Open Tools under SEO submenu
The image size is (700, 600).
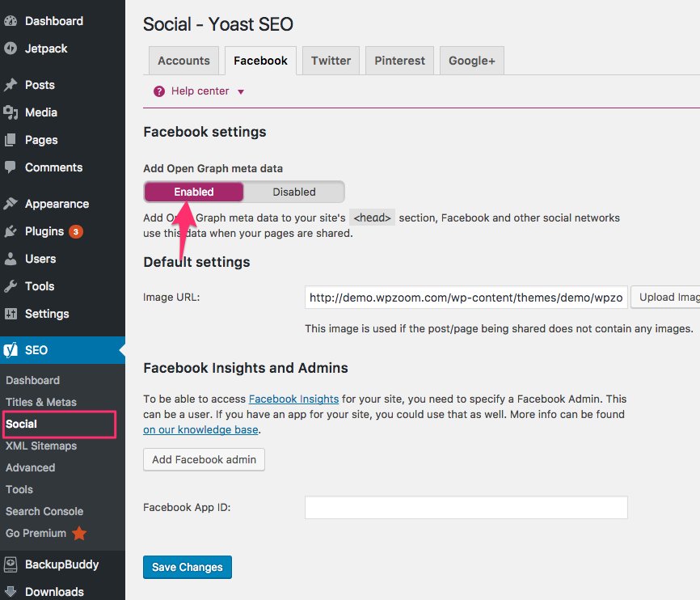(x=19, y=490)
